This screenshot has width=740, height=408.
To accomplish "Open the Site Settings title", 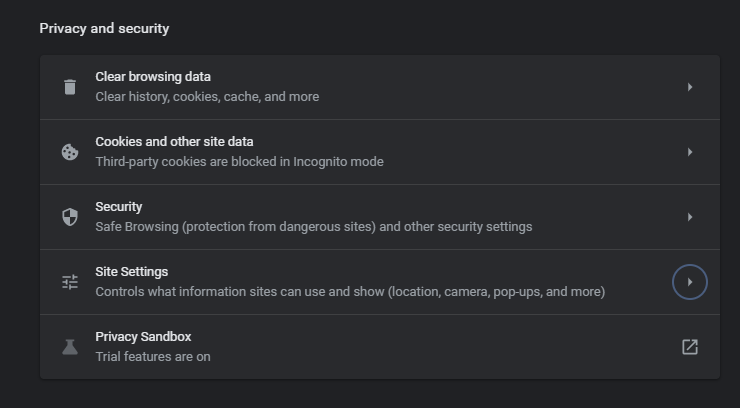I will pos(131,272).
